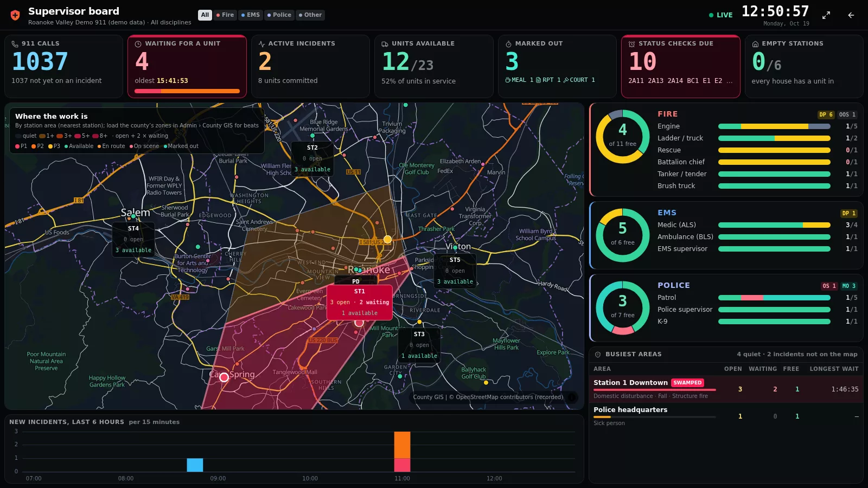Click the truck icon on Units Available
868x488 pixels.
click(x=385, y=44)
